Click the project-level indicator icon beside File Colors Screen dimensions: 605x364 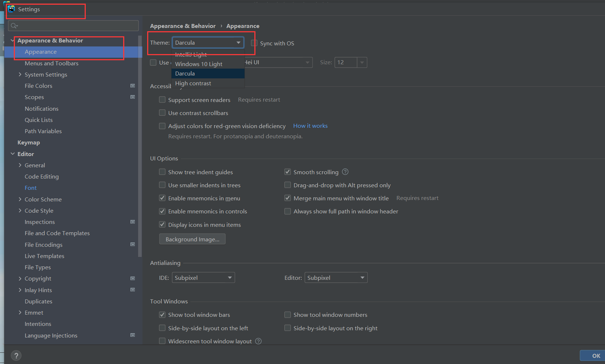133,86
